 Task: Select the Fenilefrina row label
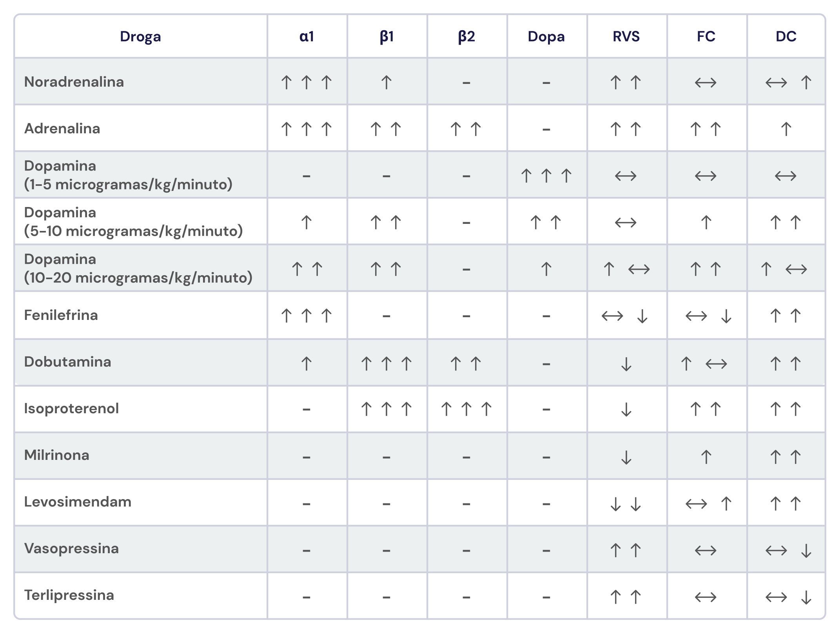point(61,315)
